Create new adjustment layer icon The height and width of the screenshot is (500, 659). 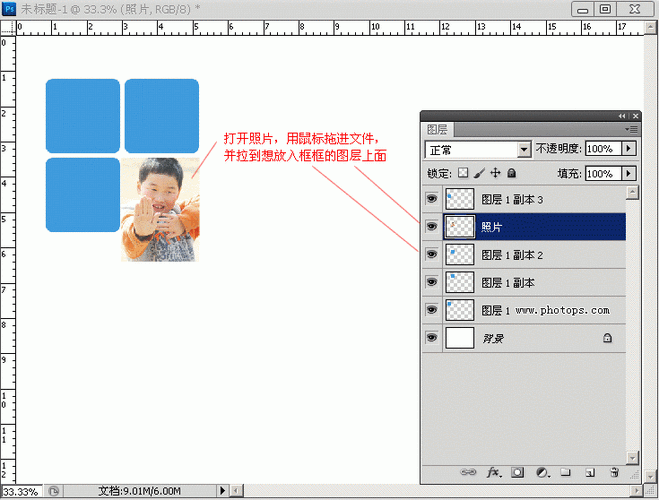point(542,471)
